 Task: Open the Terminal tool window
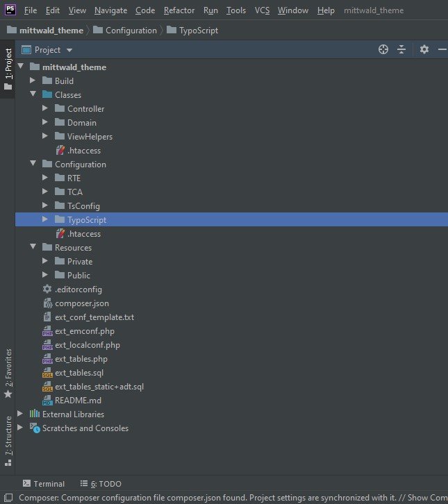click(44, 483)
